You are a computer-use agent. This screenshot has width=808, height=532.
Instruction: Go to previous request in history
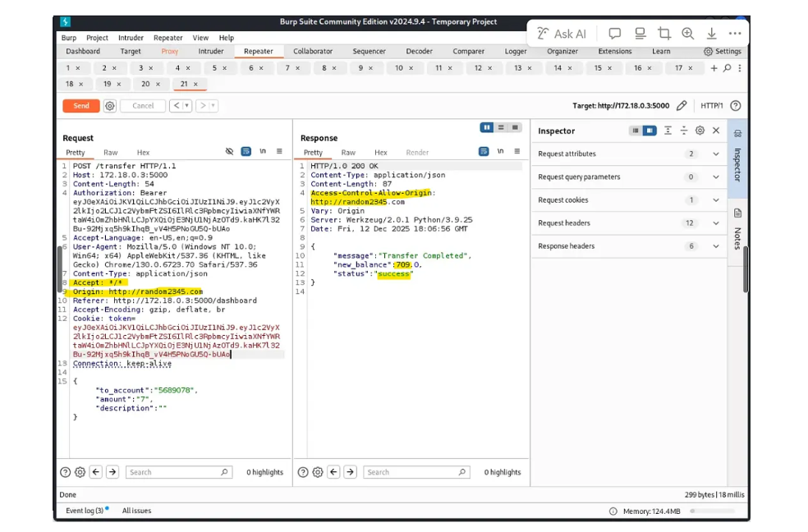[x=177, y=106]
